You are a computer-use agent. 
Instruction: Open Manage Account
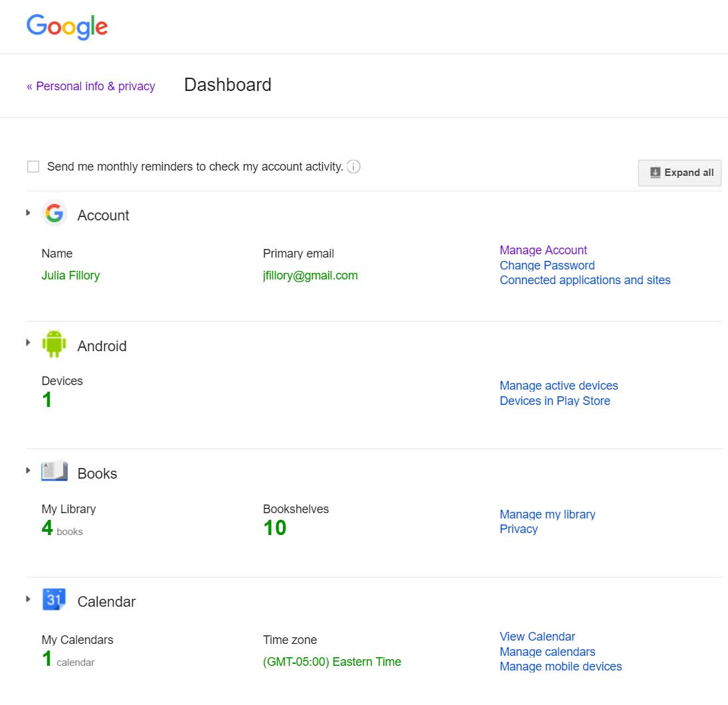(543, 250)
